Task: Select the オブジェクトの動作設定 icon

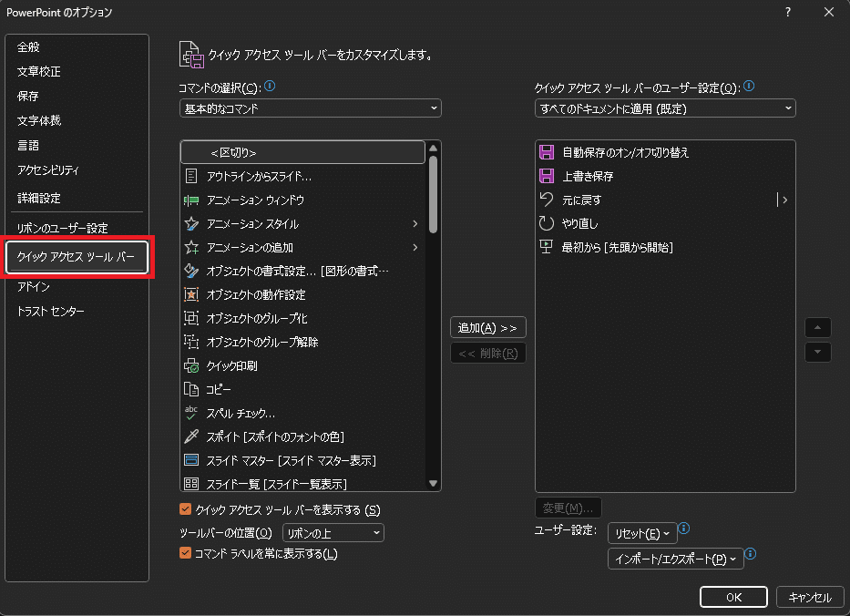Action: 190,294
